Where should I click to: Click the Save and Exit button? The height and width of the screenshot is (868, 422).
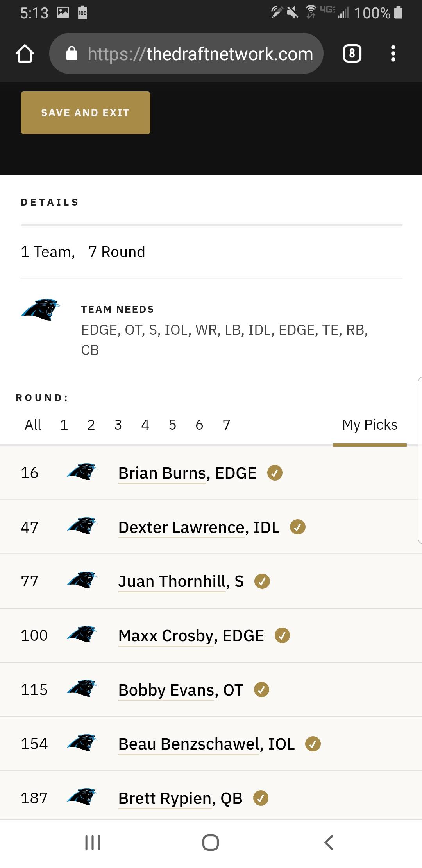[x=86, y=113]
